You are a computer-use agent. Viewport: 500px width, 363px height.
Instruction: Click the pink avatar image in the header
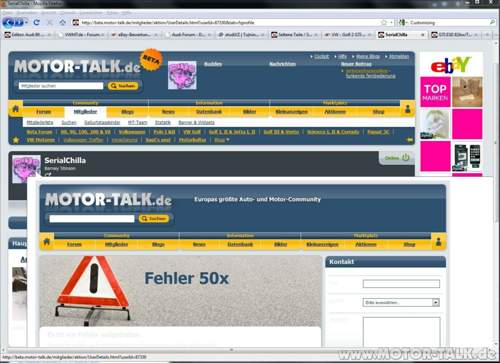click(182, 75)
